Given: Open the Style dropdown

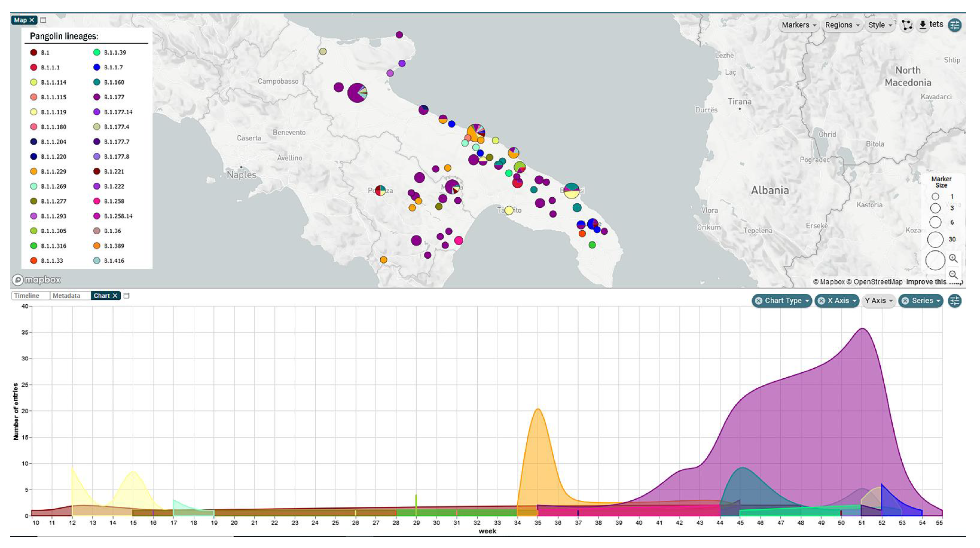Looking at the screenshot, I should (880, 25).
